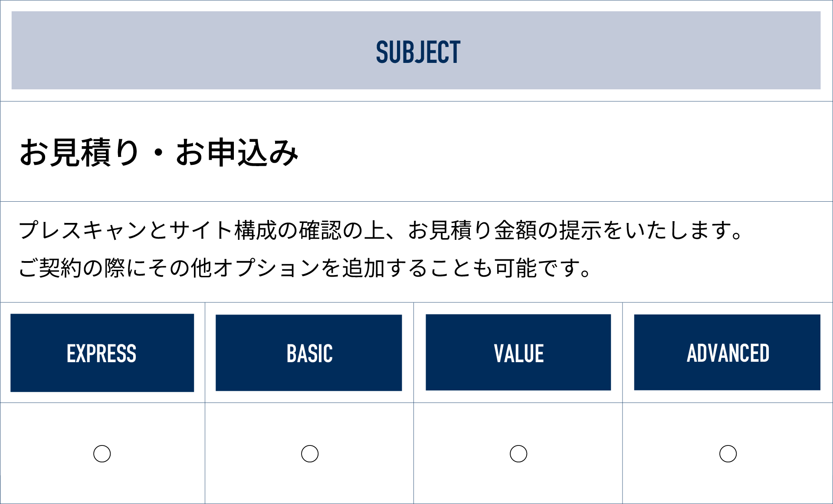Screen dimensions: 833x504
Task: Pick the ADVANCED plan button
Action: [x=727, y=352]
